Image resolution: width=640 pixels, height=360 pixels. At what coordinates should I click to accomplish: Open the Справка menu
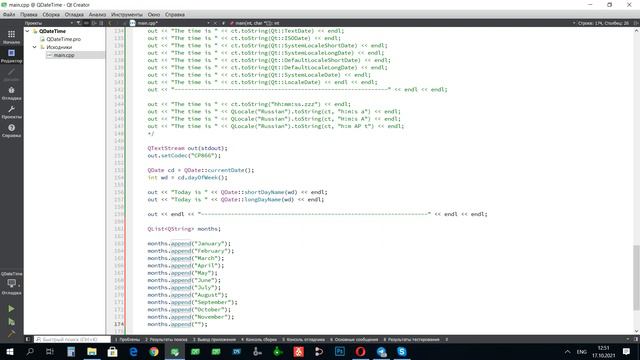pyautogui.click(x=175, y=14)
